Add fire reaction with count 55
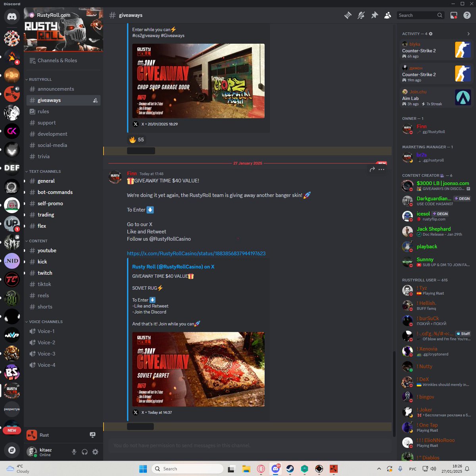Viewport: 476px width, 476px height. [137, 140]
